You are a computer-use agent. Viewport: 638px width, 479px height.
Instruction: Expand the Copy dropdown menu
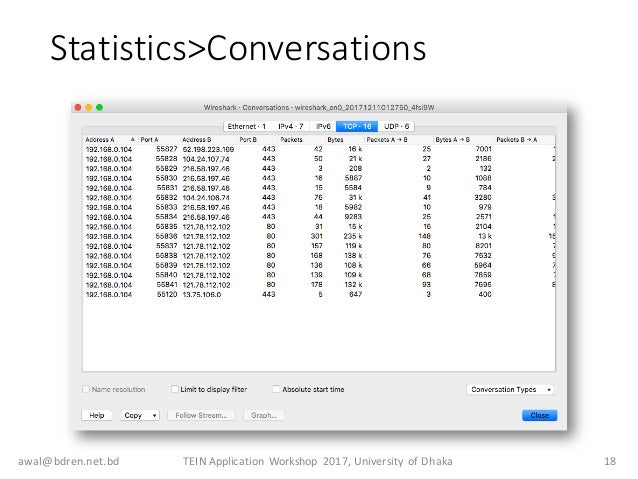[x=139, y=414]
